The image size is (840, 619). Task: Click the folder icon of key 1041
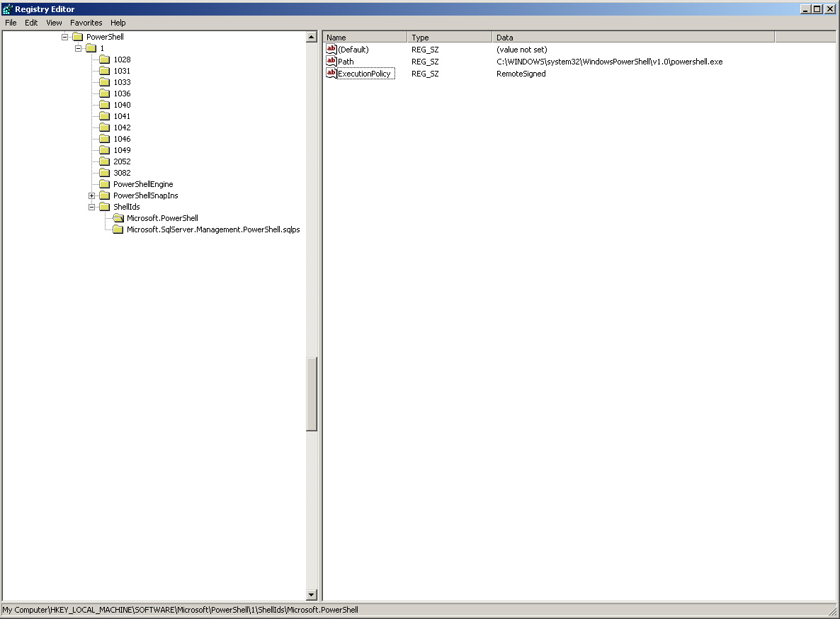(x=104, y=116)
